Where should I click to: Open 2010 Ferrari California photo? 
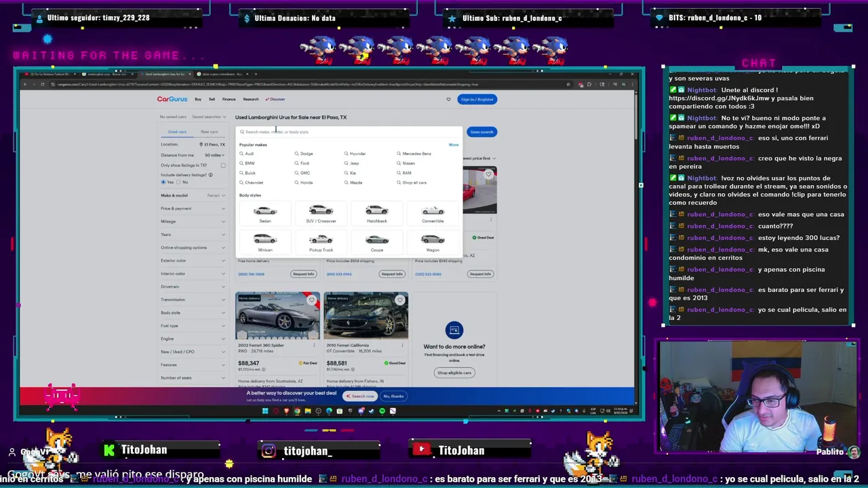(366, 316)
